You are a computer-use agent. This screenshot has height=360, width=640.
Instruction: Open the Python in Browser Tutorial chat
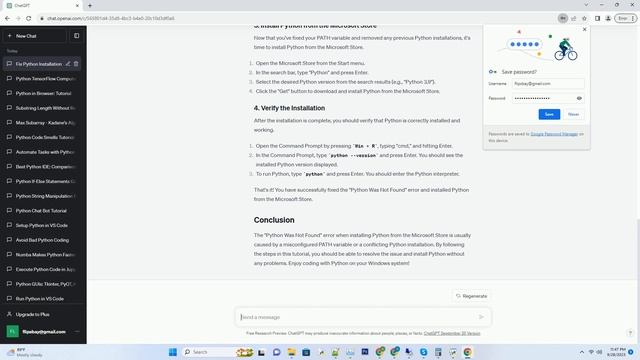[x=42, y=93]
